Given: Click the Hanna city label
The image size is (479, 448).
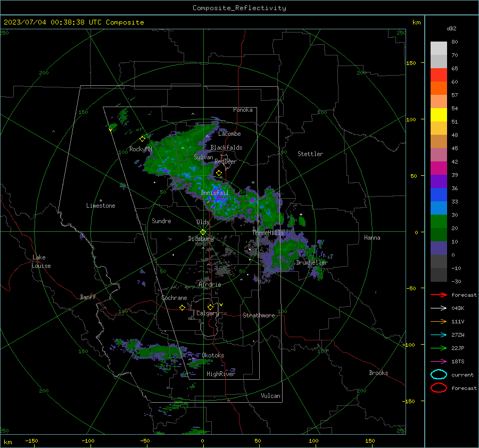Looking at the screenshot, I should [x=372, y=238].
